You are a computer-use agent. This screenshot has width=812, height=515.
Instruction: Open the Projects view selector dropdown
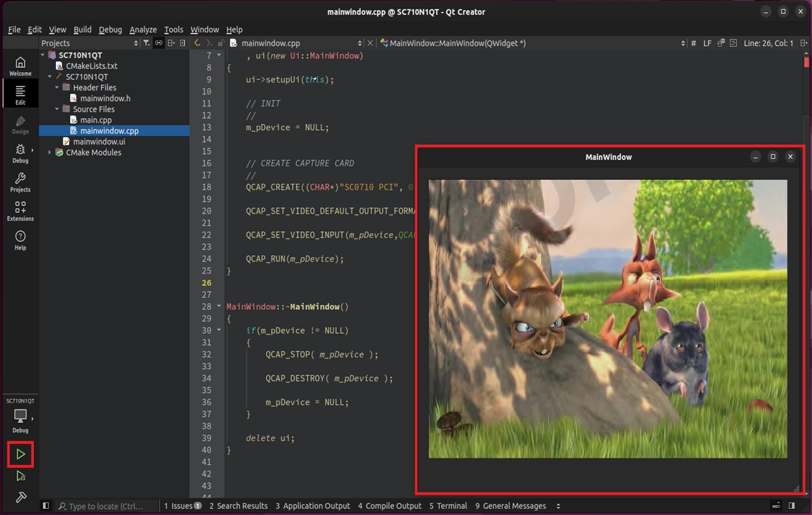pyautogui.click(x=89, y=43)
